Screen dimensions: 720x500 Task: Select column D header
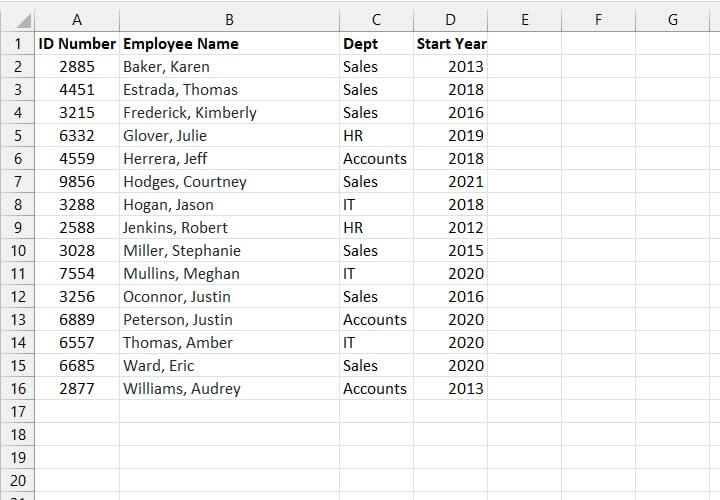pyautogui.click(x=450, y=19)
